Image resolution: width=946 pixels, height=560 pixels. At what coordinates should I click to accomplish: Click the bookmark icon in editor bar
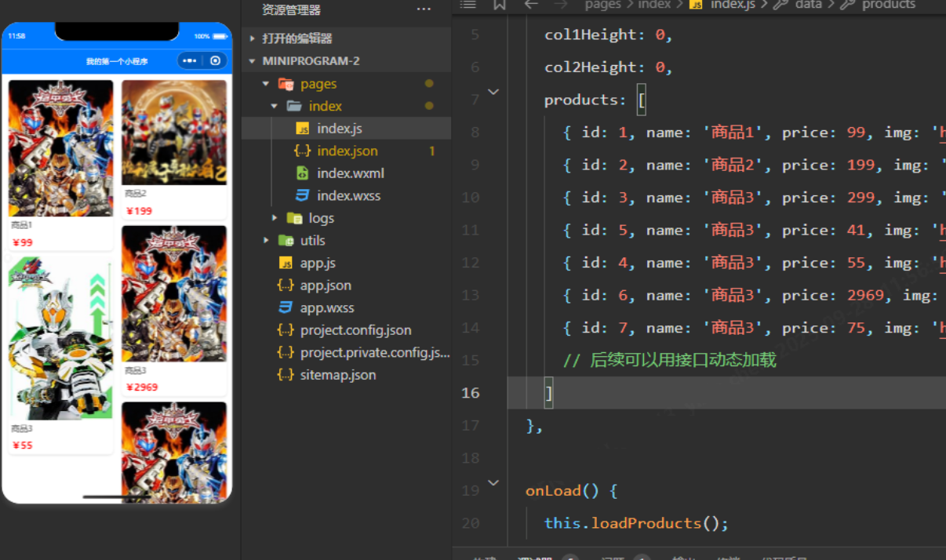point(500,4)
